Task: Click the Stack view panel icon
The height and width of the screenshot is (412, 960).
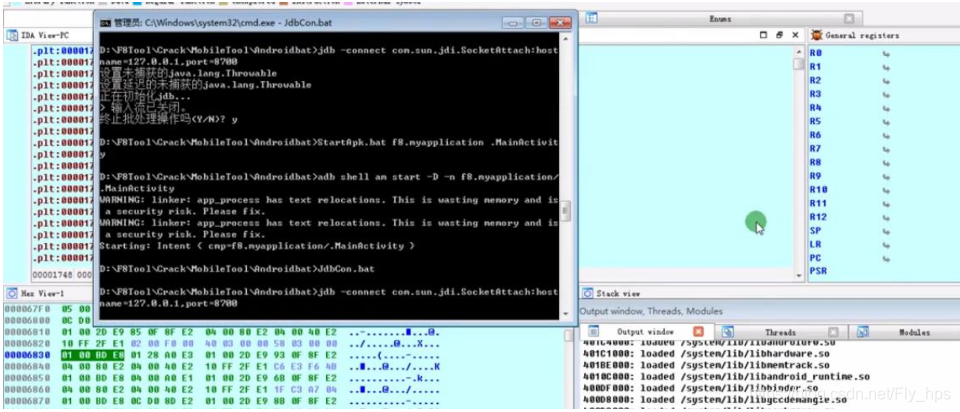Action: (588, 293)
